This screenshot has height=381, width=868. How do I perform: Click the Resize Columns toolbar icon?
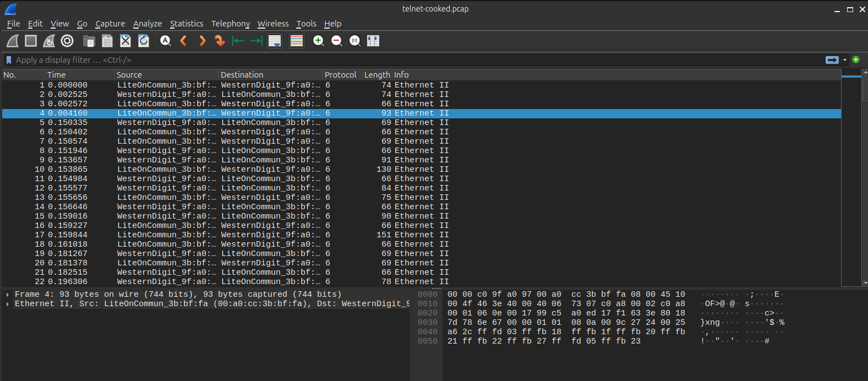pos(373,41)
